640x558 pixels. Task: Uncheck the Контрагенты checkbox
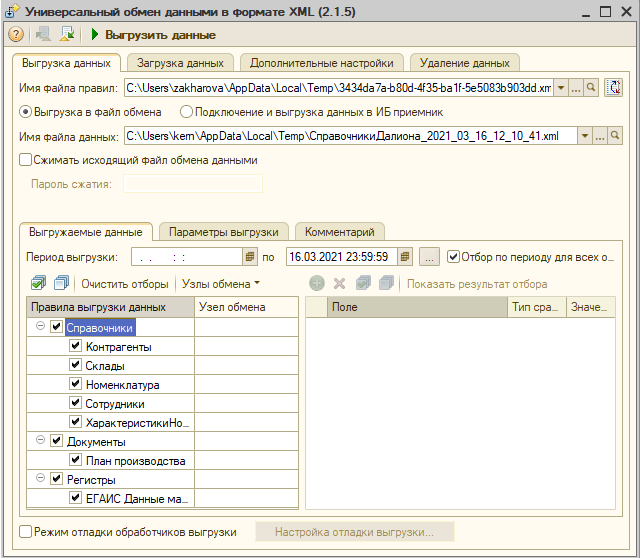point(75,346)
